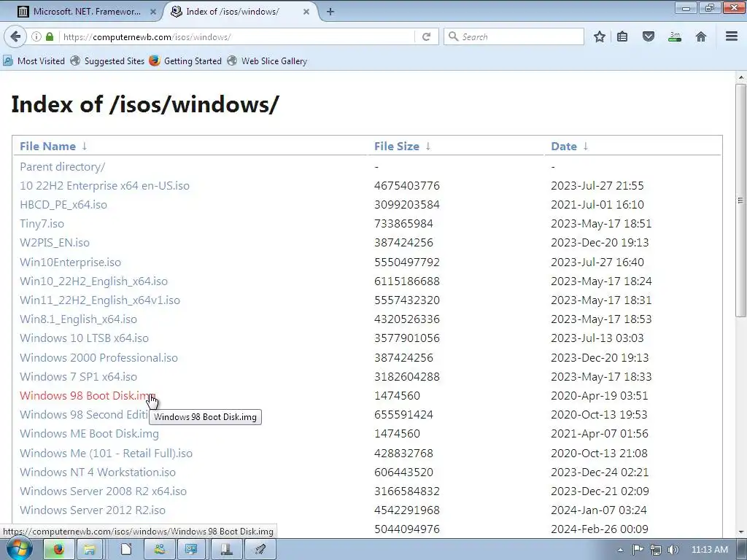
Task: Bookmark this page with star icon
Action: pyautogui.click(x=600, y=36)
